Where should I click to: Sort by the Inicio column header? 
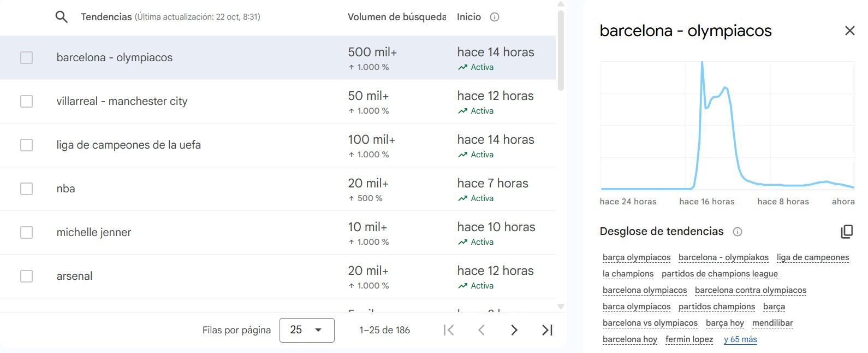[x=469, y=17]
